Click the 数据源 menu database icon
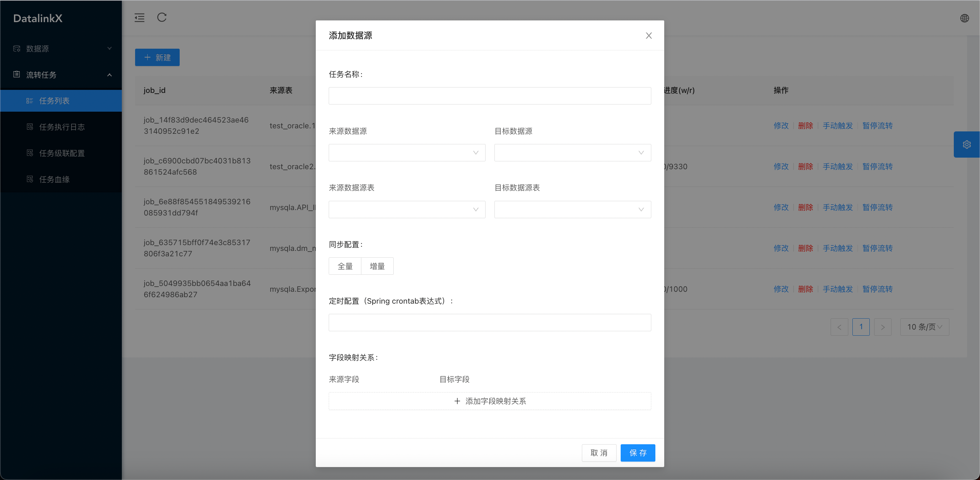The image size is (980, 480). [17, 48]
